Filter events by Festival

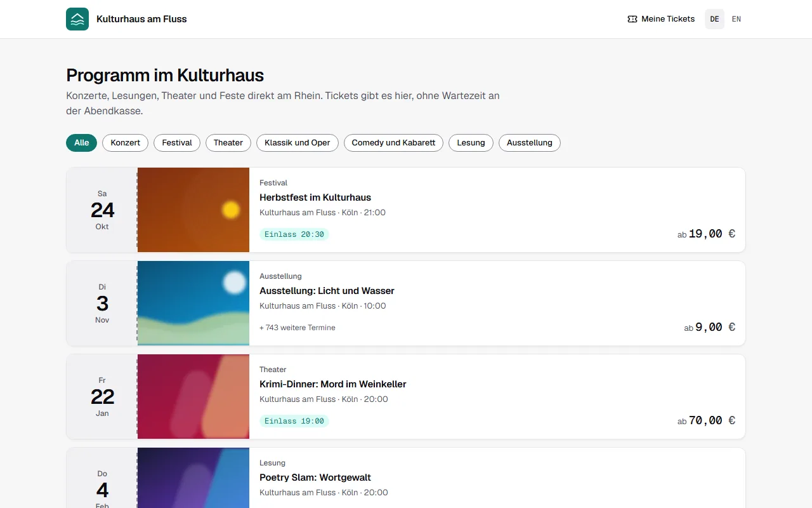click(177, 143)
